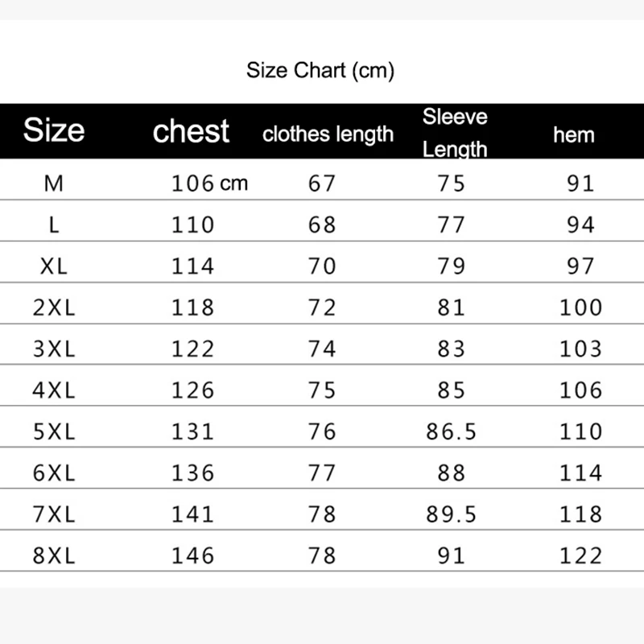Image resolution: width=644 pixels, height=644 pixels.
Task: Click the 3XL chest value 122
Action: (x=193, y=349)
